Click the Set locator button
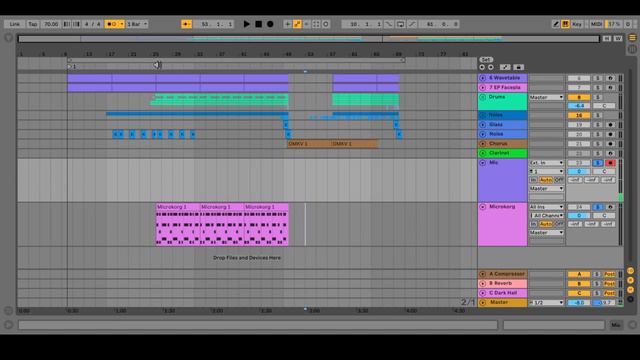 point(486,60)
